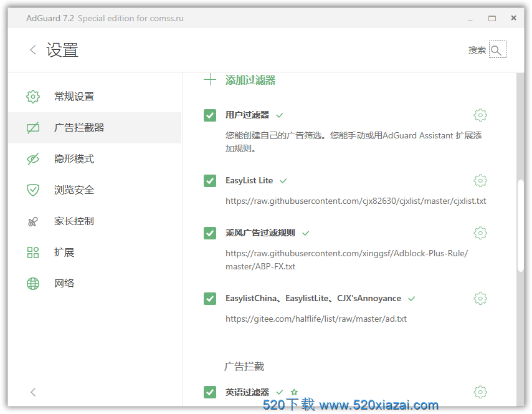
Task: Click the crossed eye icon for 隐形模式
Action: pos(33,159)
